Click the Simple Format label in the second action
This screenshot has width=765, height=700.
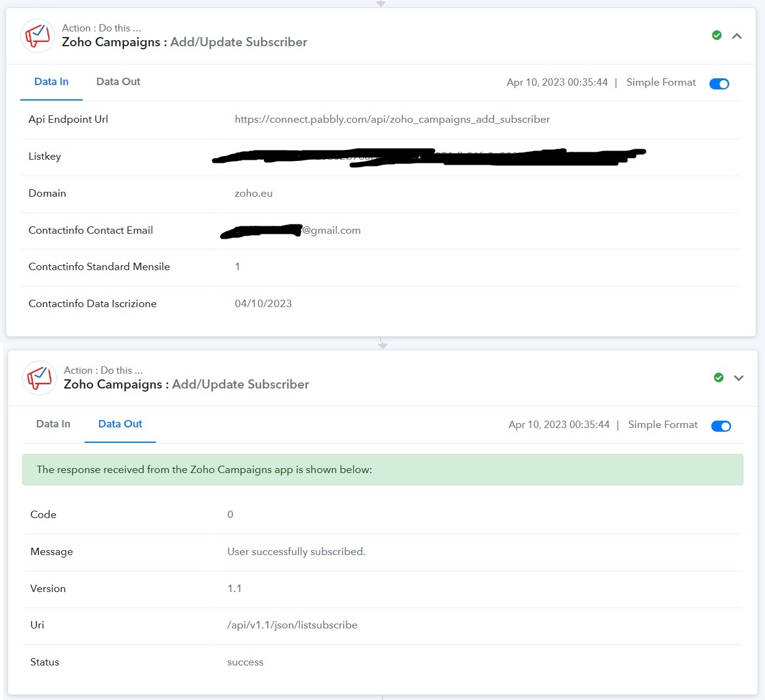[x=663, y=424]
